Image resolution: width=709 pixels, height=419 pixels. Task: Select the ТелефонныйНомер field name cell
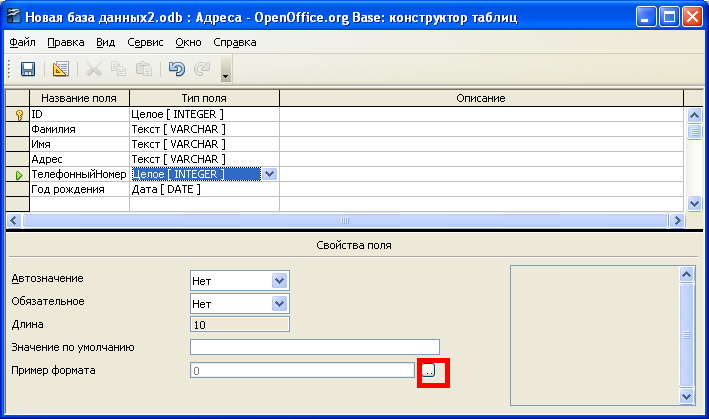pos(80,174)
